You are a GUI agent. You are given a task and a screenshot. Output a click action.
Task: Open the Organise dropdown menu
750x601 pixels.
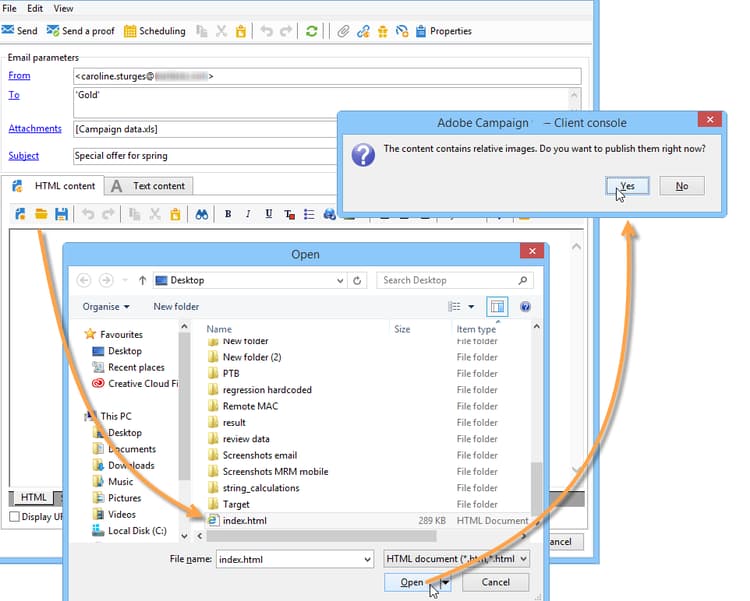coord(106,307)
